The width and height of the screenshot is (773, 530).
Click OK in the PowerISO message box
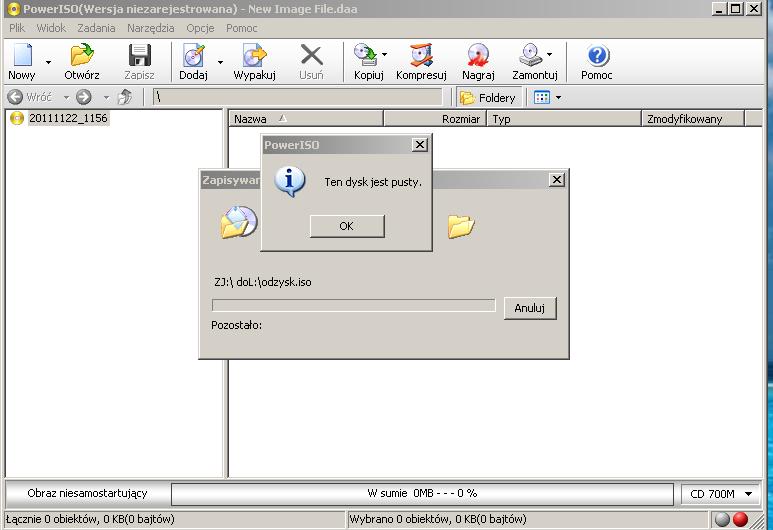click(x=347, y=226)
